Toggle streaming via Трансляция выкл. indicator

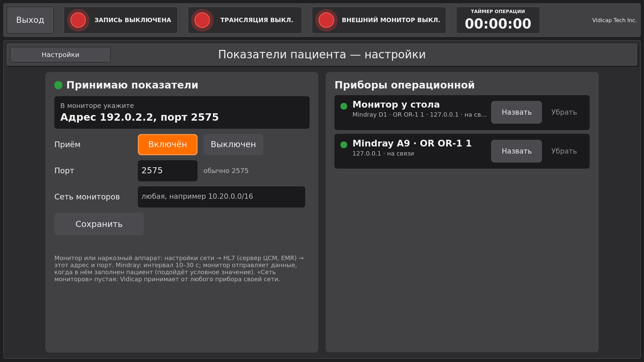click(245, 20)
